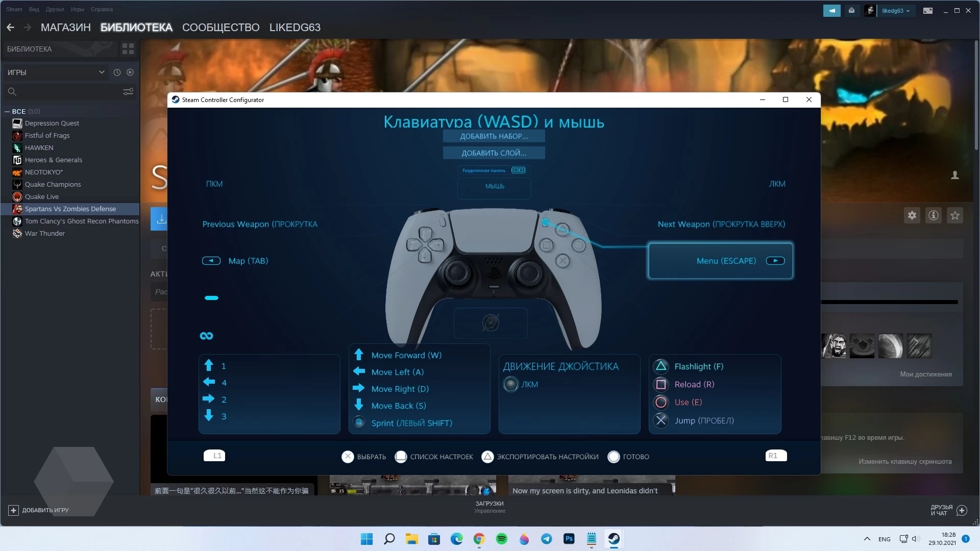
Task: Select Spartans Vs Zombies Defense library entry
Action: coord(70,209)
